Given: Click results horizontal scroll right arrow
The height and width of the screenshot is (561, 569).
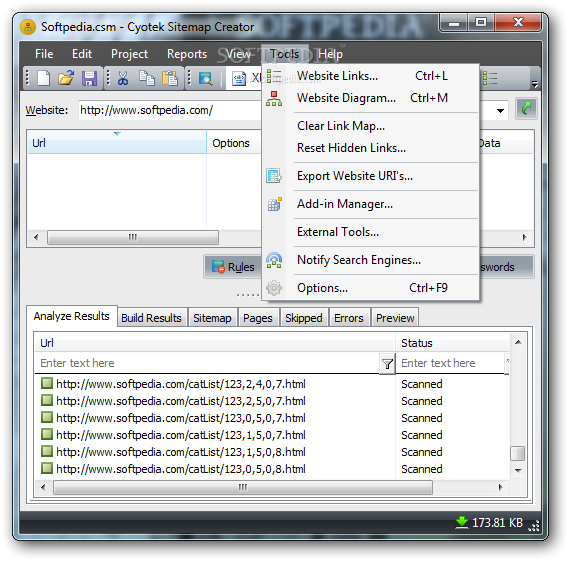Looking at the screenshot, I should pyautogui.click(x=501, y=487).
